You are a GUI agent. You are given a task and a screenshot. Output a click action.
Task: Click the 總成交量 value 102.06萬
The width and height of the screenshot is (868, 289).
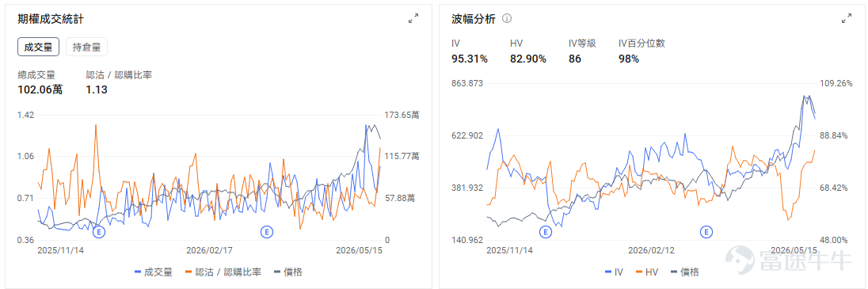(x=40, y=89)
